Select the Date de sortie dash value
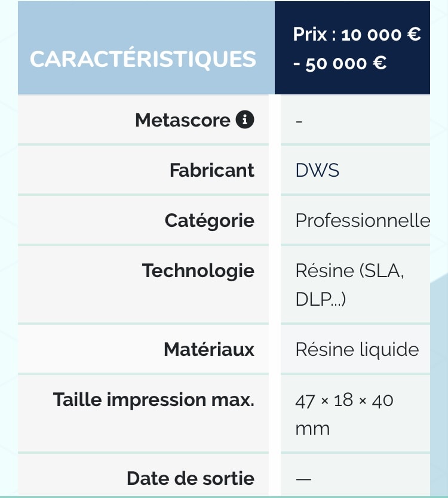The height and width of the screenshot is (498, 448). 303,479
